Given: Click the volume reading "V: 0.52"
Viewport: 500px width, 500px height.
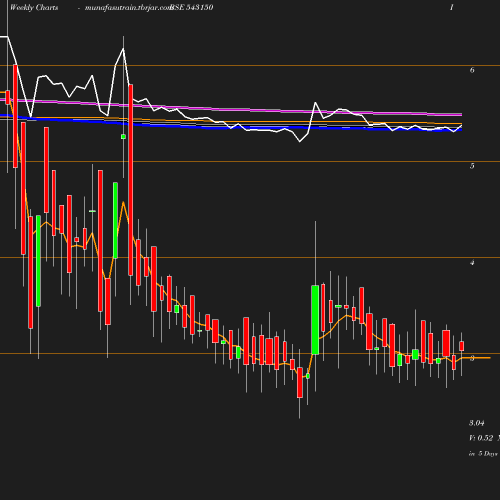Looking at the screenshot, I should [x=481, y=438].
